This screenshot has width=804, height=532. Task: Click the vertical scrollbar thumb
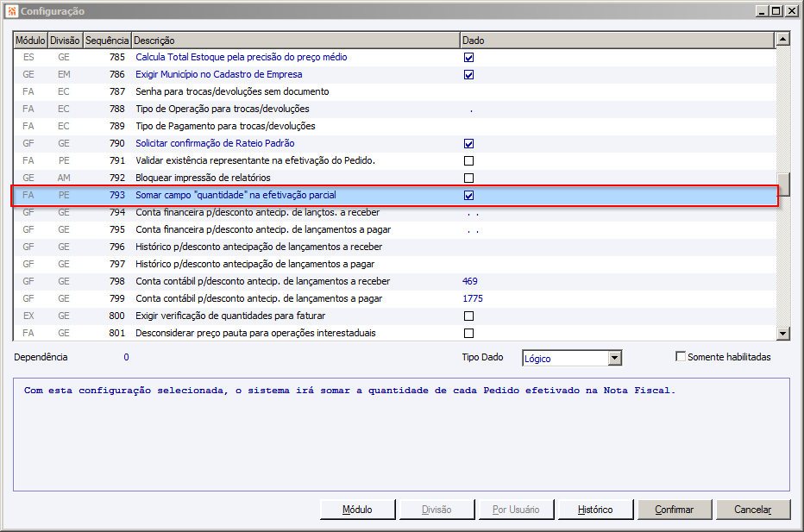[x=783, y=185]
